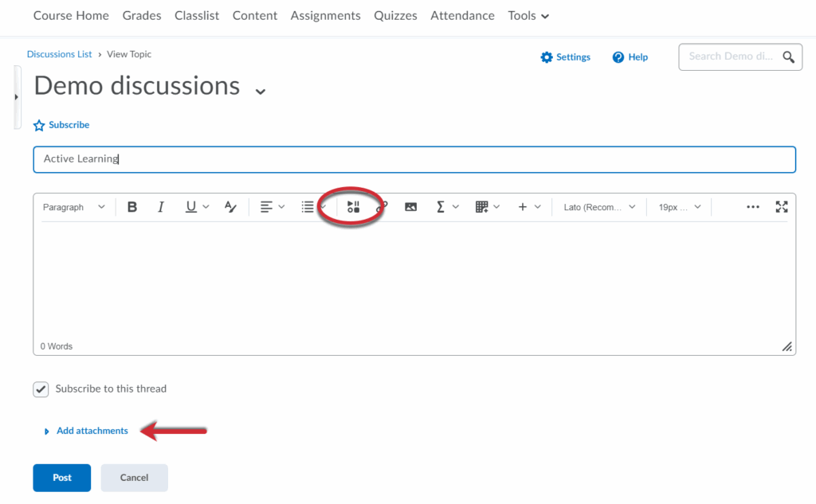Screen dimensions: 816x504
Task: Open the Settings gear link
Action: 565,57
